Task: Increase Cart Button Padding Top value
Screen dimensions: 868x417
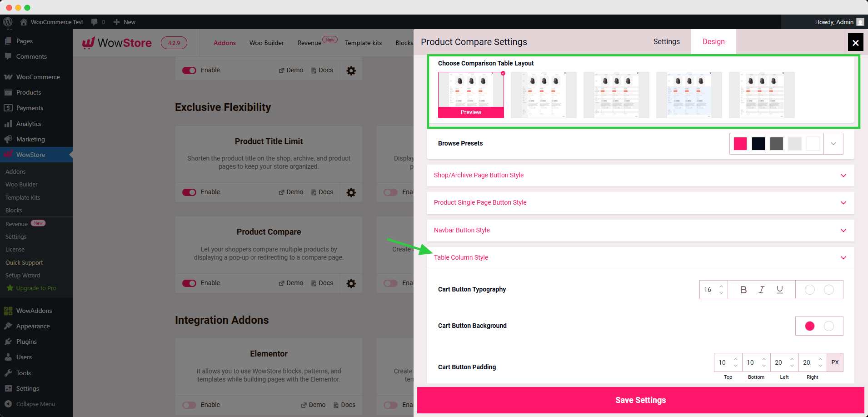Action: (736, 359)
